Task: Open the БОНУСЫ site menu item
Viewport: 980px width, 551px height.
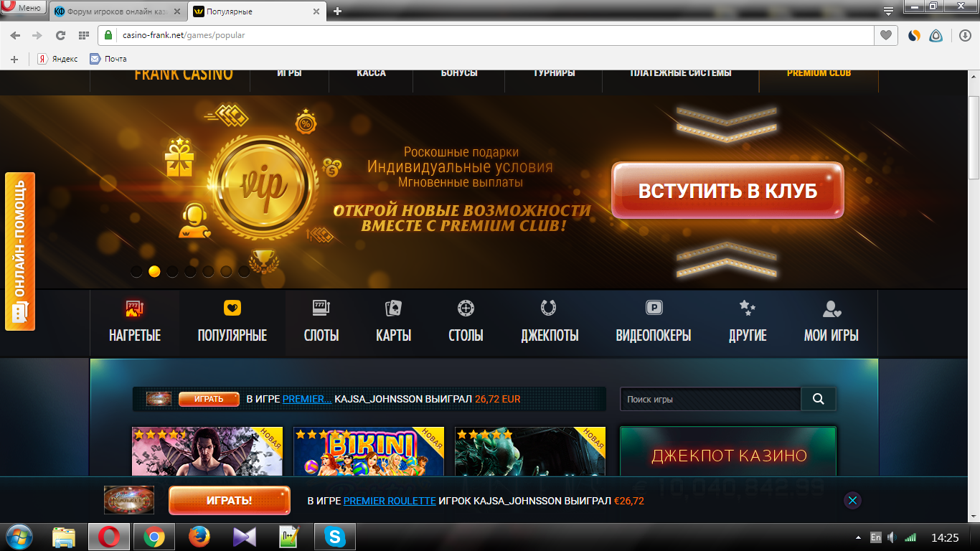Action: tap(459, 73)
